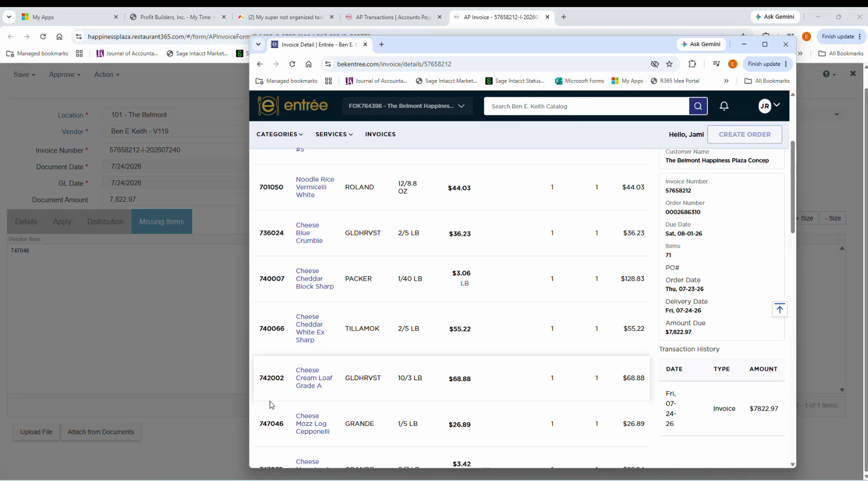Click Ask Gemini in the front window
The height and width of the screenshot is (481, 868).
click(x=701, y=44)
